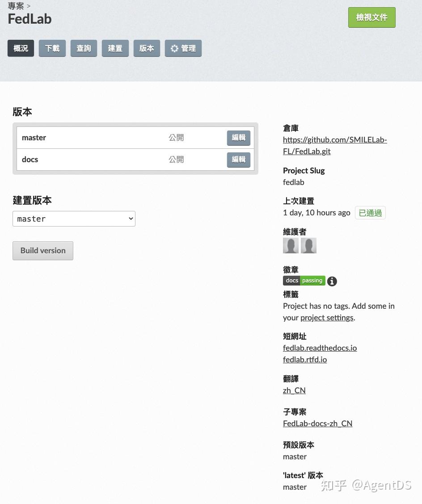Open the zh_CN translation link
The width and height of the screenshot is (422, 504).
[x=294, y=390]
